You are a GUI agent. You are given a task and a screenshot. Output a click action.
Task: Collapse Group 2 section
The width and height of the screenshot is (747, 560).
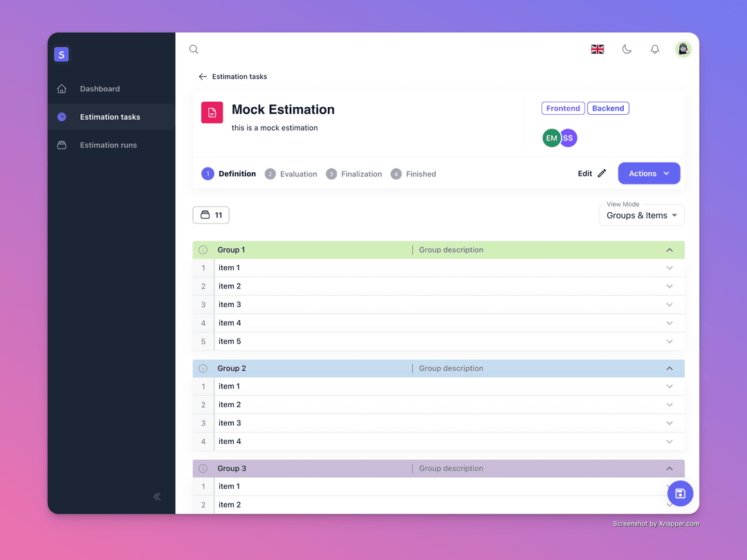(x=669, y=368)
